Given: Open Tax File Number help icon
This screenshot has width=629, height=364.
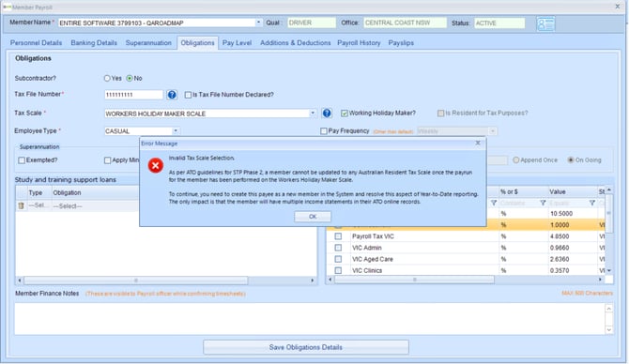Looking at the screenshot, I should [172, 95].
